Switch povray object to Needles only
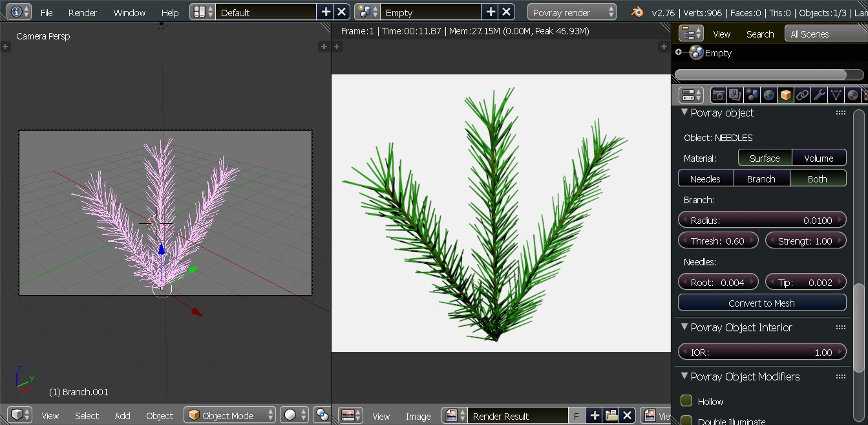 [x=706, y=179]
